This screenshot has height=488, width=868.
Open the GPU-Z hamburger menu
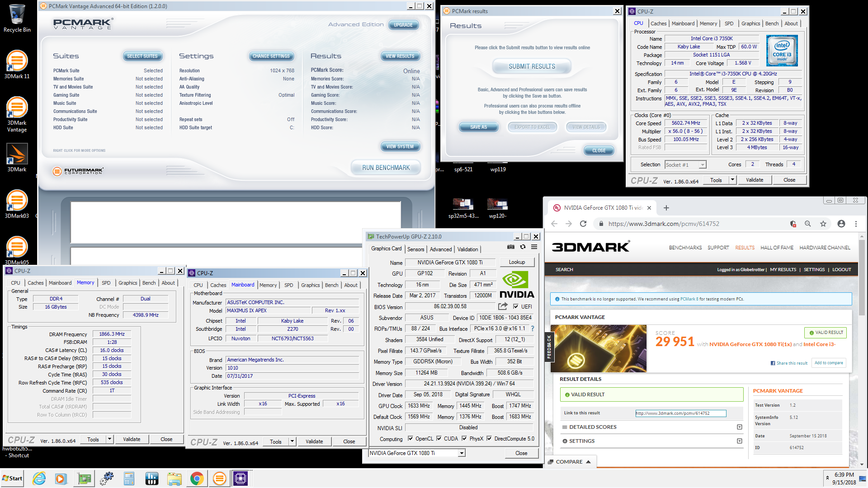click(x=534, y=247)
